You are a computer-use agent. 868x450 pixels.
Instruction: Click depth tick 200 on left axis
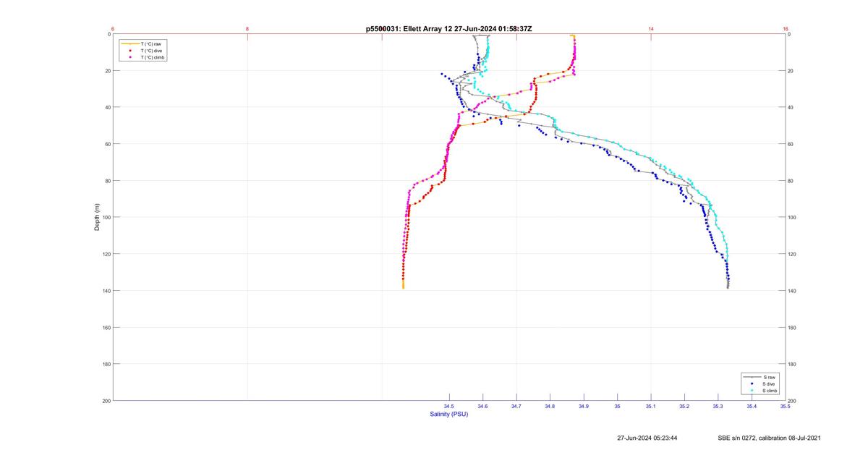pyautogui.click(x=106, y=401)
